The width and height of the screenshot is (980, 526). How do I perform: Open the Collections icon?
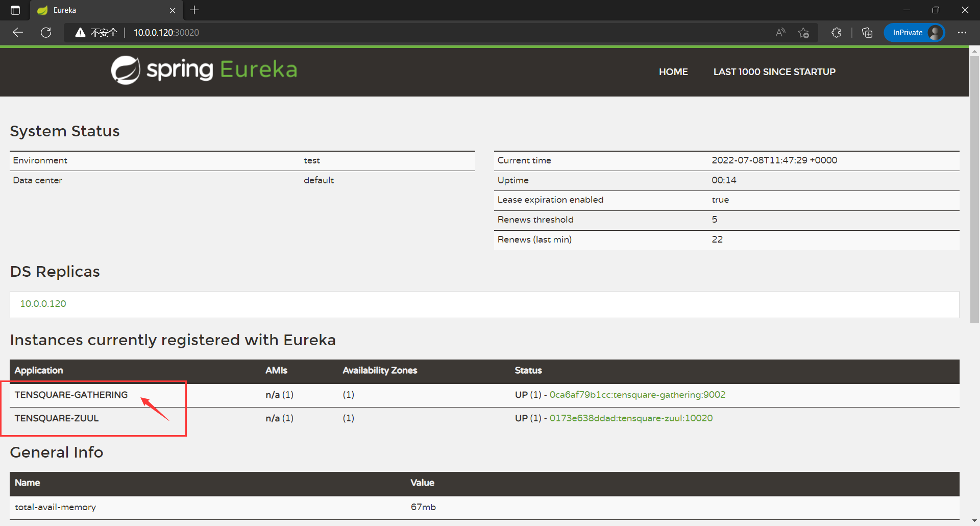pos(867,33)
